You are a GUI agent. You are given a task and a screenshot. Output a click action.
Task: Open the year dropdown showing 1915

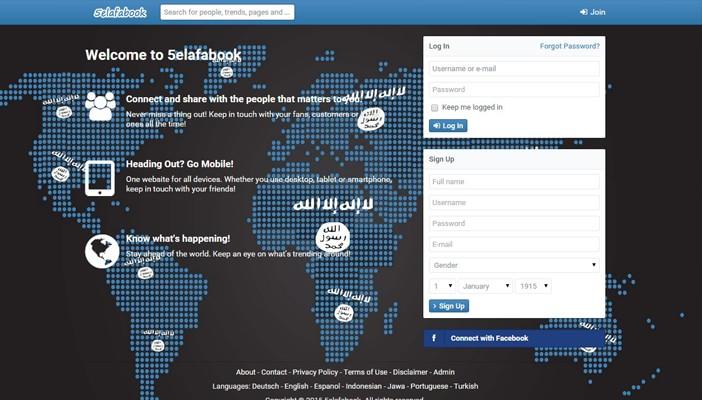coord(533,286)
